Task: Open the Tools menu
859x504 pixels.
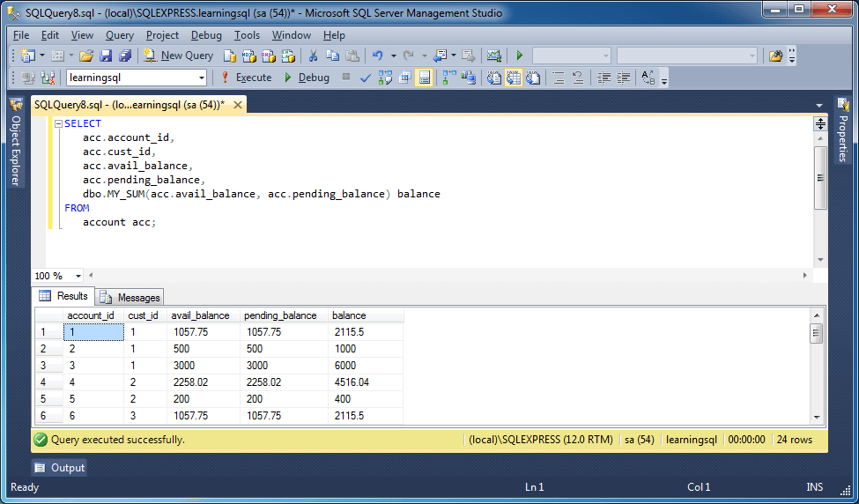Action: [247, 35]
